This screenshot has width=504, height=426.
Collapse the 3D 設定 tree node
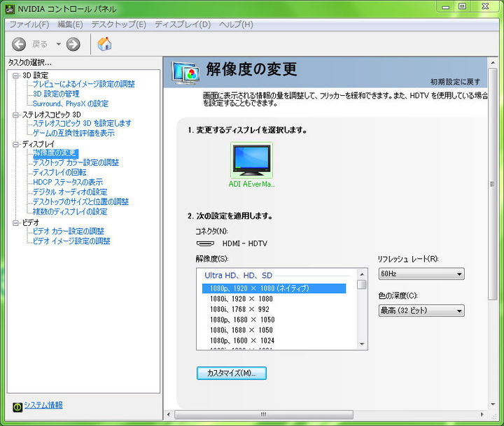[x=15, y=76]
